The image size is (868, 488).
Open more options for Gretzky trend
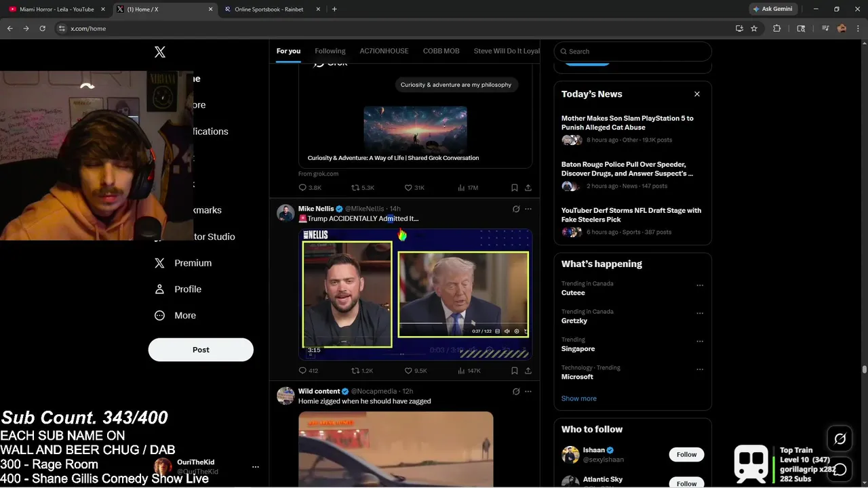(x=700, y=313)
